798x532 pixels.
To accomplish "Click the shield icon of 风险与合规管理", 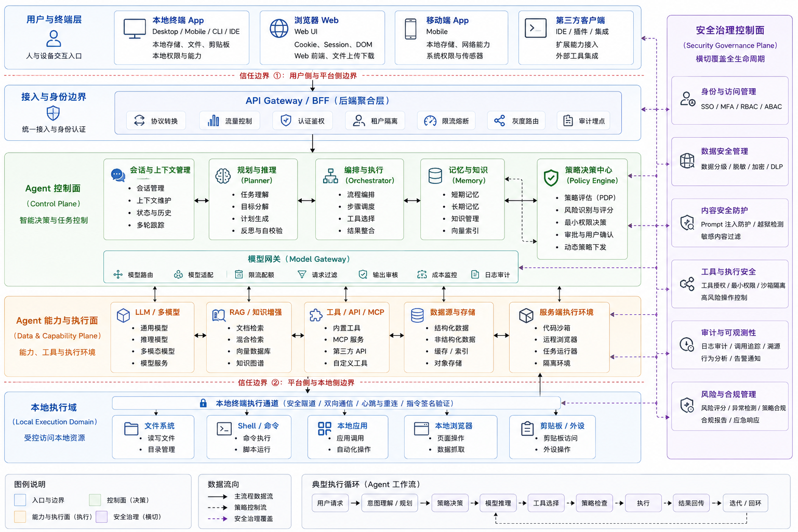I will (687, 405).
